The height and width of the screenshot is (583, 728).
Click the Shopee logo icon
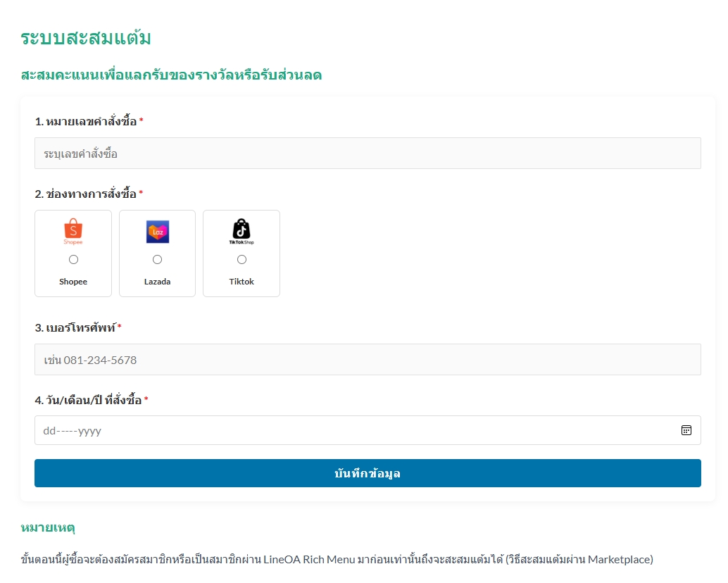73,232
